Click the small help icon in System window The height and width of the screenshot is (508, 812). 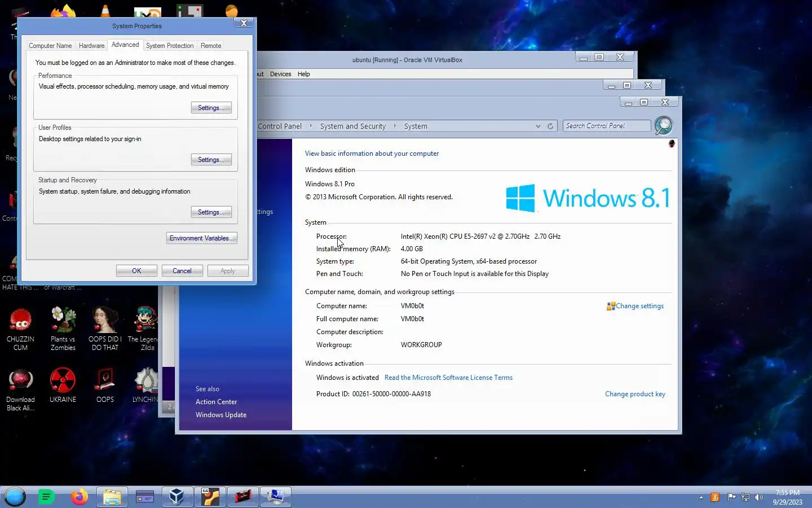[x=672, y=144]
